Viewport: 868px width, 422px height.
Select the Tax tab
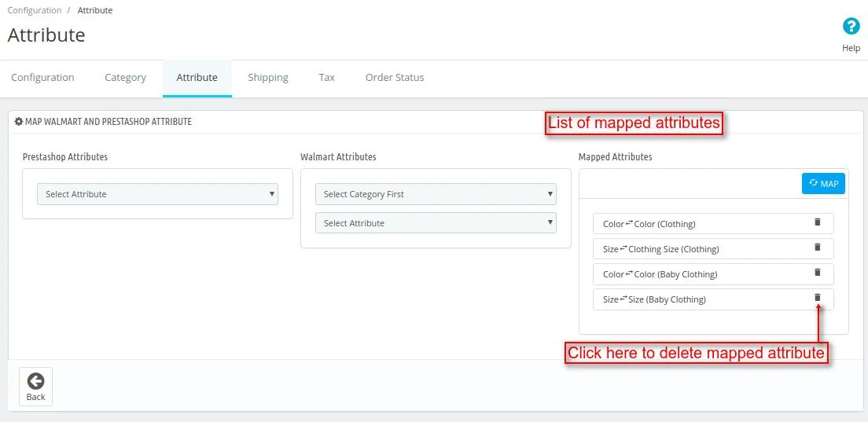tap(326, 78)
